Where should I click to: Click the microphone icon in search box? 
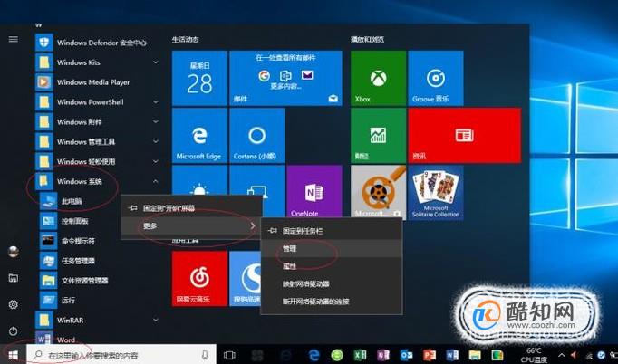point(205,355)
